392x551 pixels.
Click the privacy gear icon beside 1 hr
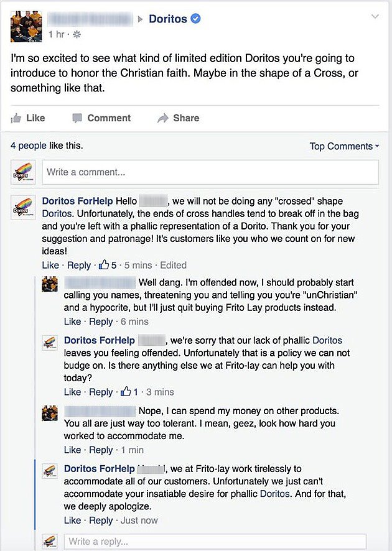tap(77, 34)
